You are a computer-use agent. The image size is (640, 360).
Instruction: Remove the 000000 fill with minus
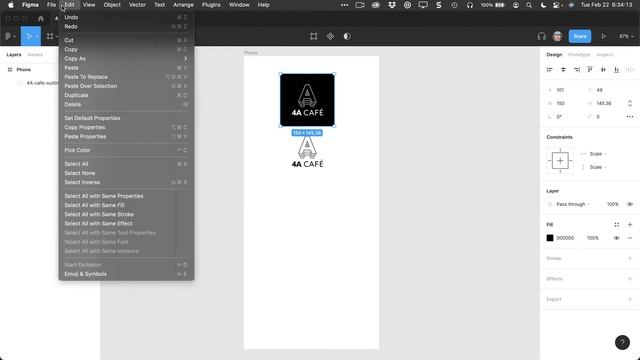pos(630,238)
